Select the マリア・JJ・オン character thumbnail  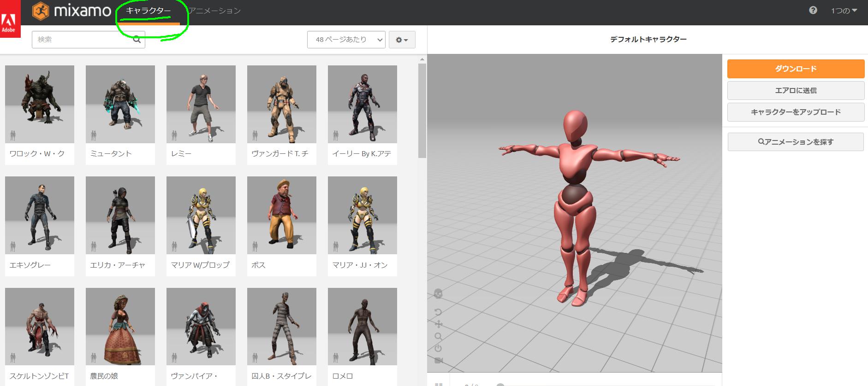[x=363, y=215]
